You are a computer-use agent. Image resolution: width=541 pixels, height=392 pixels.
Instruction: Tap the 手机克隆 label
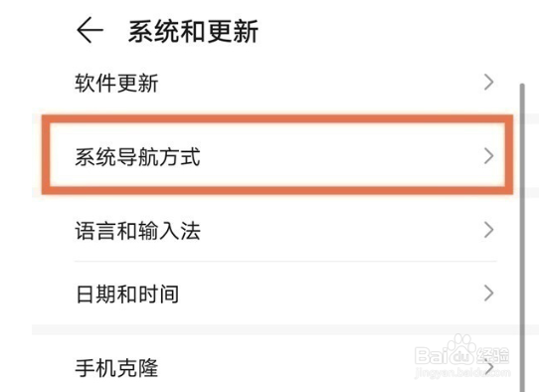pos(116,368)
